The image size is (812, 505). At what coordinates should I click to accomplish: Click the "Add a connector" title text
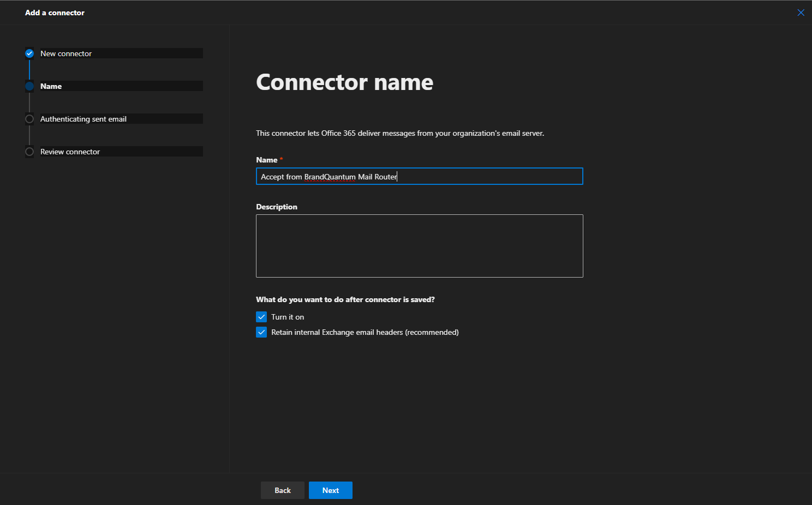coord(55,13)
